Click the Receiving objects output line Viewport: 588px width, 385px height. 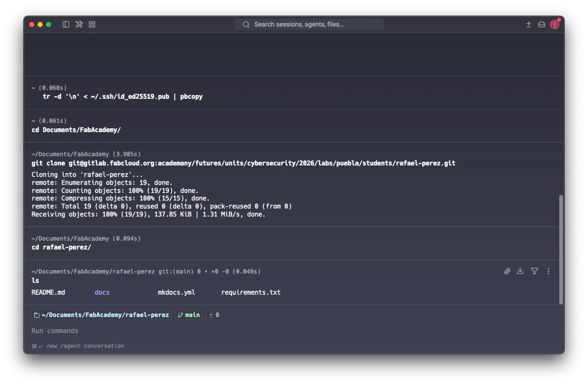click(148, 214)
